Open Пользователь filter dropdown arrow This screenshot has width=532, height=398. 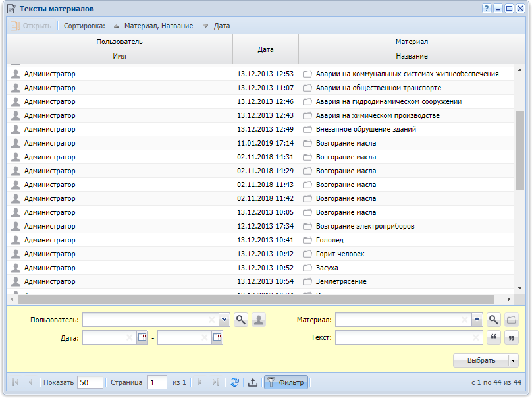click(x=224, y=320)
